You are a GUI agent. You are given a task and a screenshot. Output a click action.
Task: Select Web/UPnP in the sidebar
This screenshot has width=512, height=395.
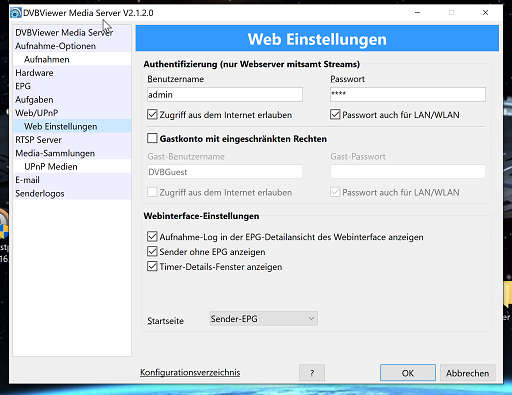coord(72,113)
